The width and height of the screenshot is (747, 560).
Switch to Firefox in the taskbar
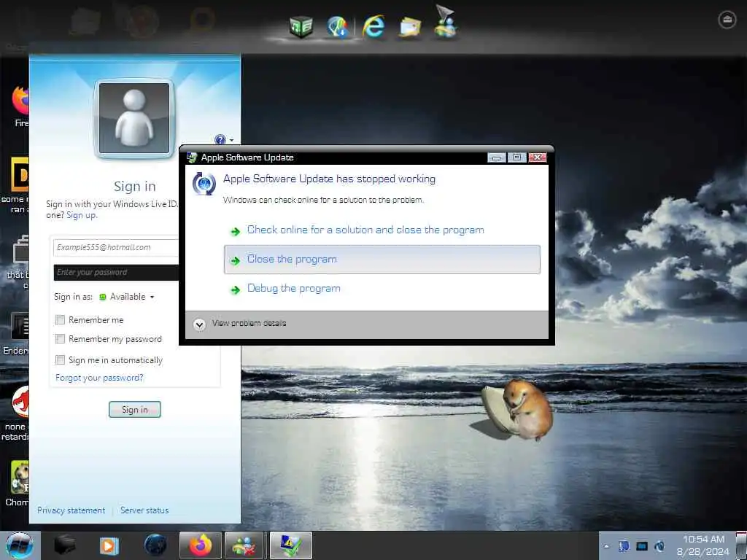201,545
